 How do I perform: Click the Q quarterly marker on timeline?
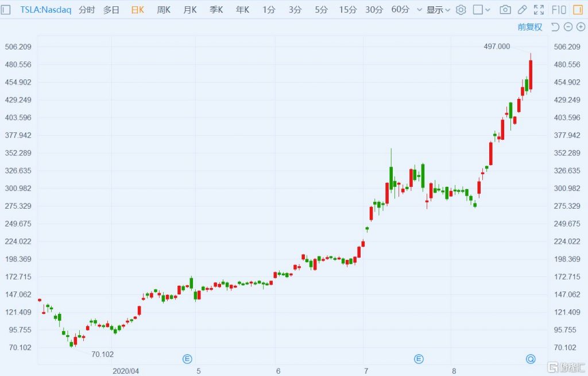[531, 359]
